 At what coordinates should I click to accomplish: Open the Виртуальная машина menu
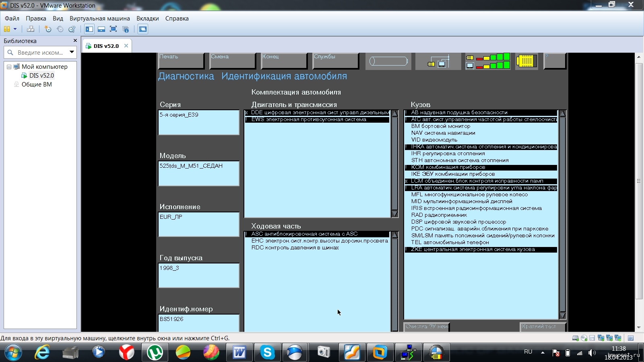click(99, 19)
